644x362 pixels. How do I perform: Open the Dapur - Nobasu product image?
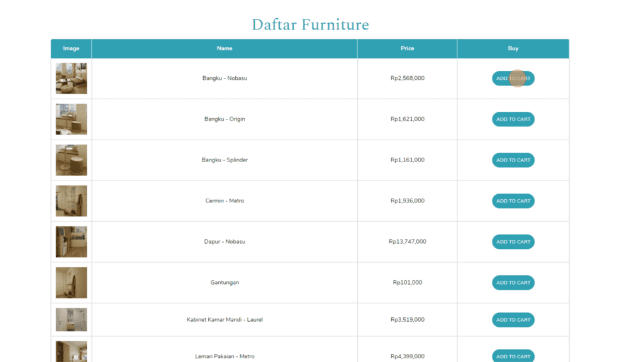71,242
